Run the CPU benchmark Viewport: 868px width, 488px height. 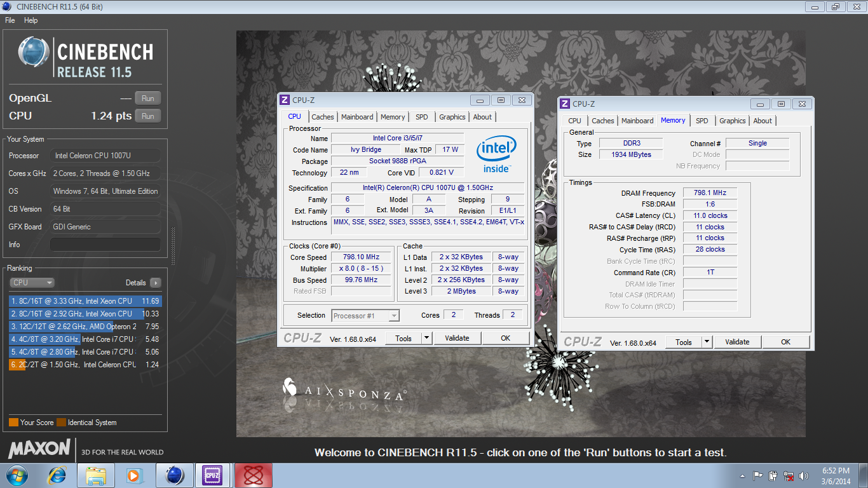click(148, 116)
